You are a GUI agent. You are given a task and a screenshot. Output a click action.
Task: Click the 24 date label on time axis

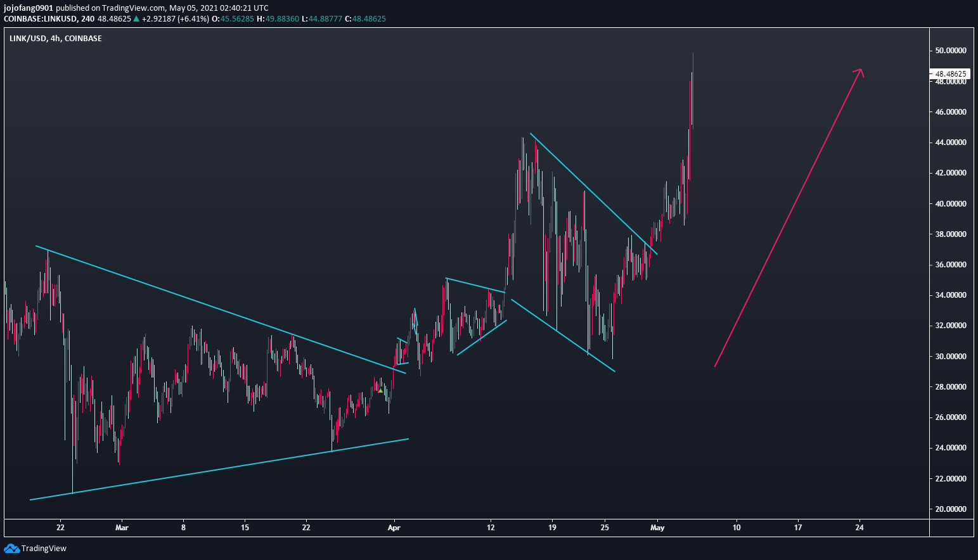point(859,527)
